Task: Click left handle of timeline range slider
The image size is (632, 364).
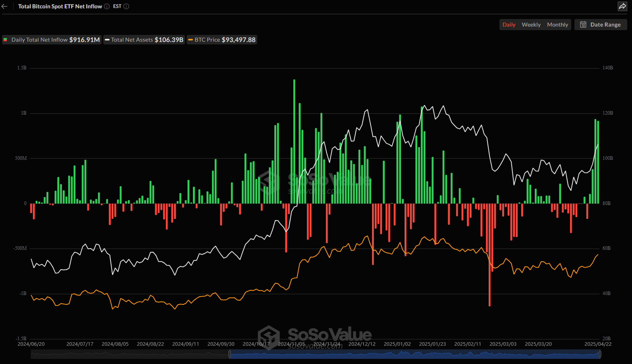Action: coord(229,354)
